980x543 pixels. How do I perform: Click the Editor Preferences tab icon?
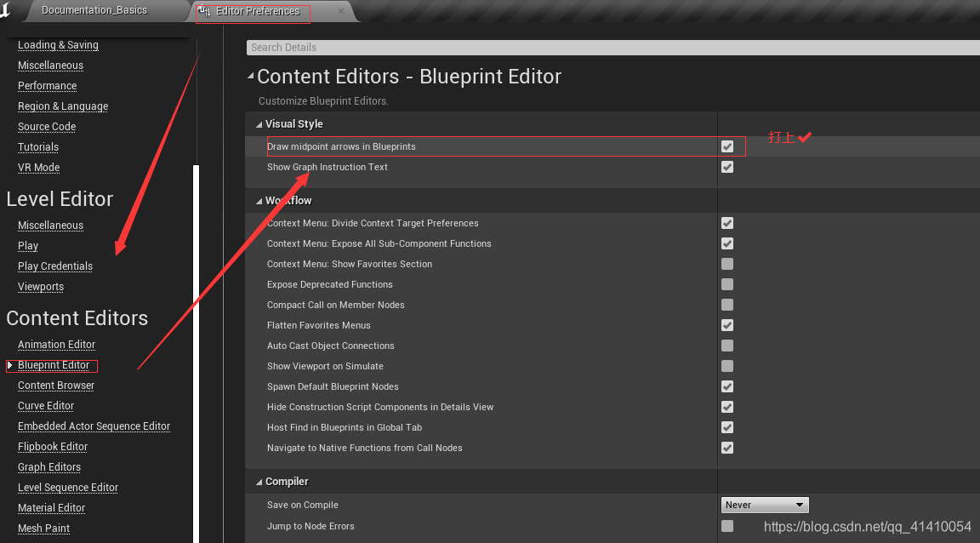[x=204, y=11]
